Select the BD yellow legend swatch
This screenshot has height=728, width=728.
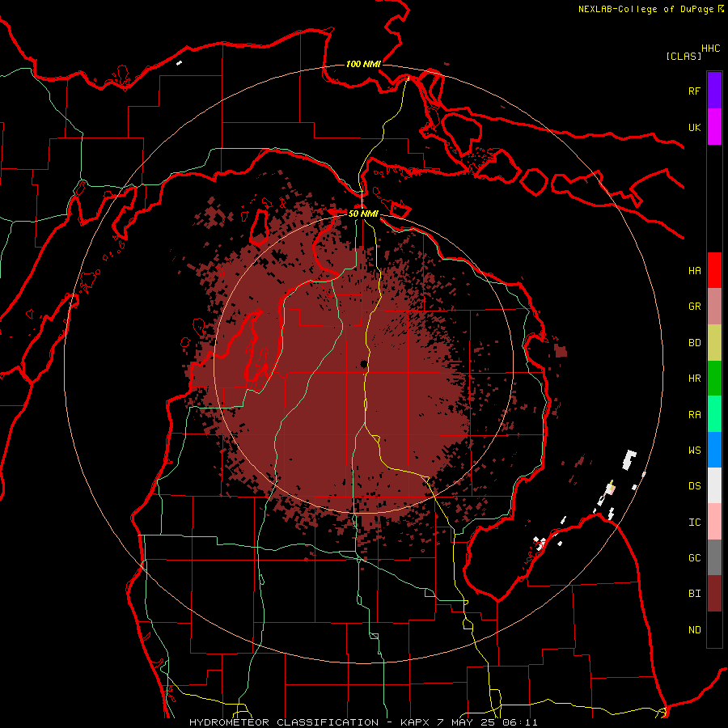pos(714,343)
